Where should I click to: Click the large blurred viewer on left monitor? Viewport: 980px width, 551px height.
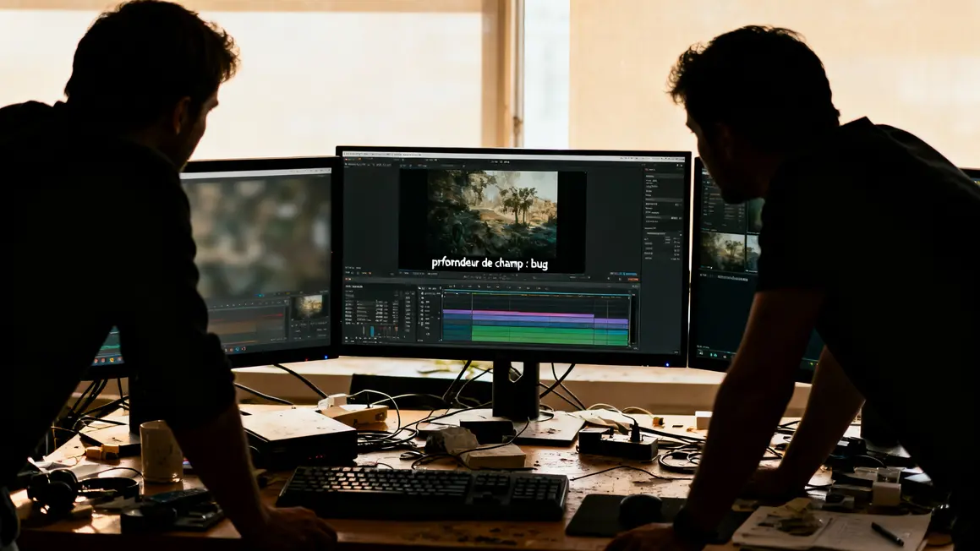[258, 234]
